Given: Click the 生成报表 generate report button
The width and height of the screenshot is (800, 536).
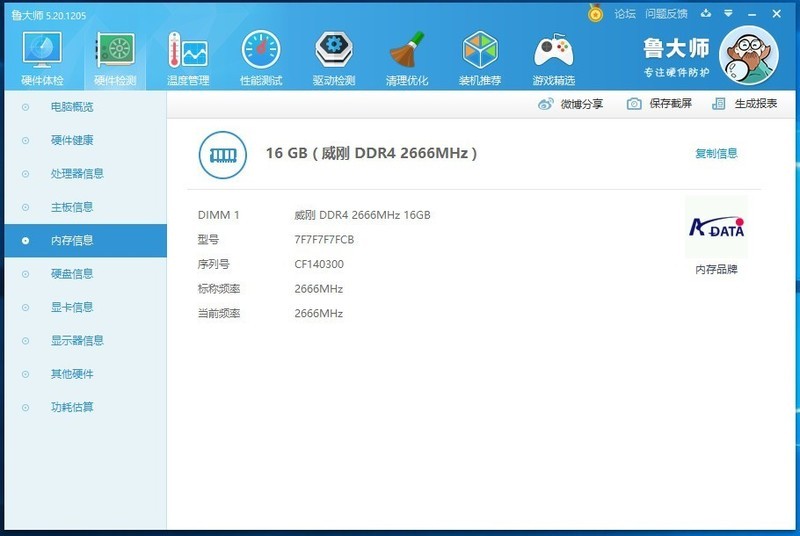Looking at the screenshot, I should 744,104.
